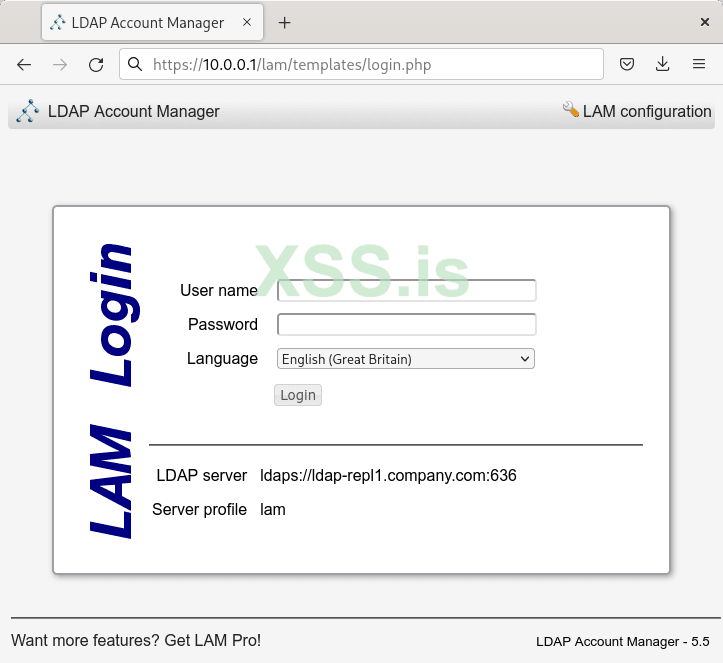Reload the login page
The height and width of the screenshot is (663, 723).
point(96,65)
